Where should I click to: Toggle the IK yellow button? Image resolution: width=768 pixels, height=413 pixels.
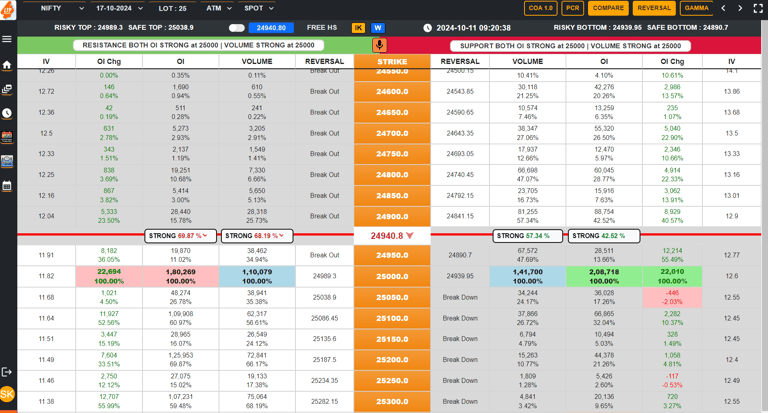tap(359, 28)
